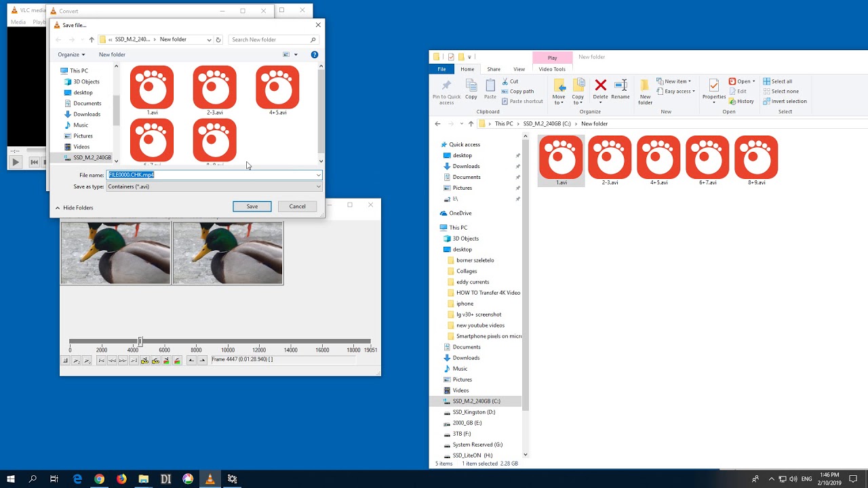
Task: Go up one folder in Save file dialog
Action: (92, 40)
